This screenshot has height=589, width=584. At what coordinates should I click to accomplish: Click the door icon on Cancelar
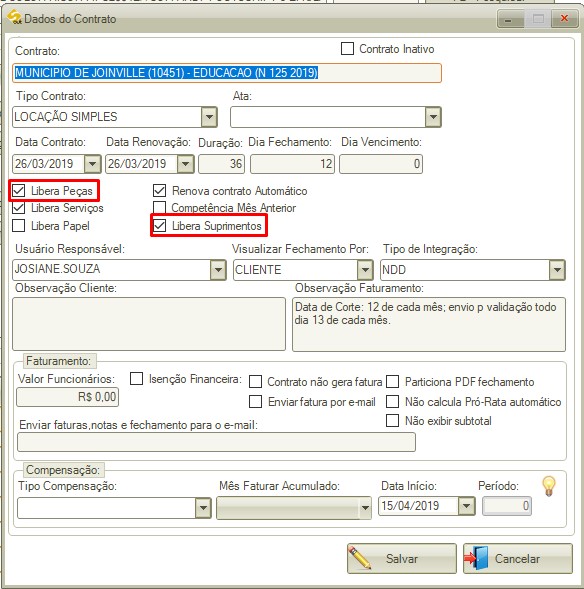(476, 558)
